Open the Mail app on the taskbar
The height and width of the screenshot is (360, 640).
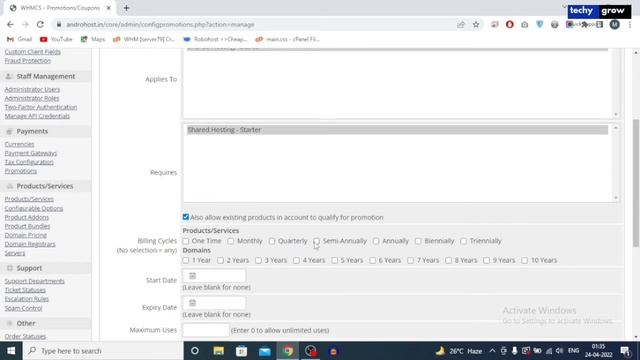(264, 351)
